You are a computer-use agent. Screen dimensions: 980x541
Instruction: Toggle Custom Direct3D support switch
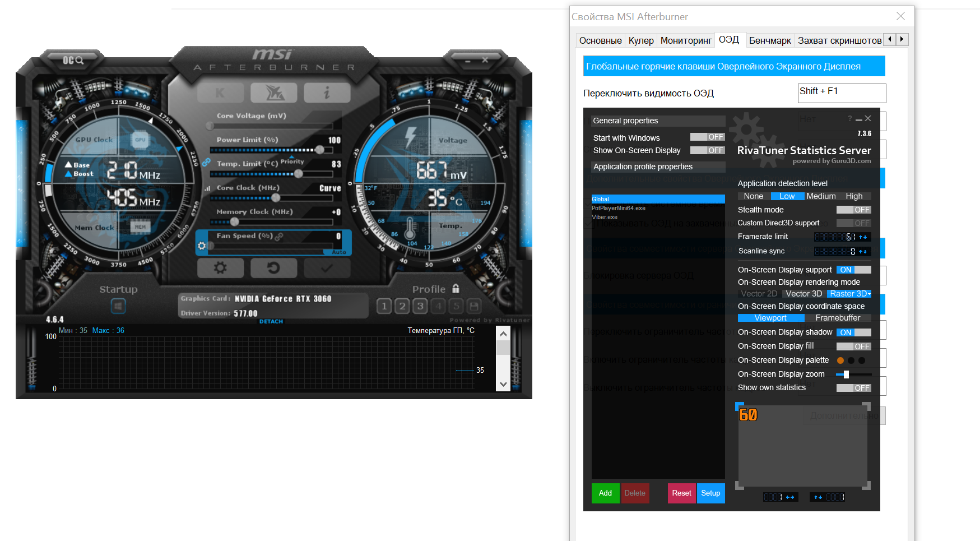pos(853,223)
